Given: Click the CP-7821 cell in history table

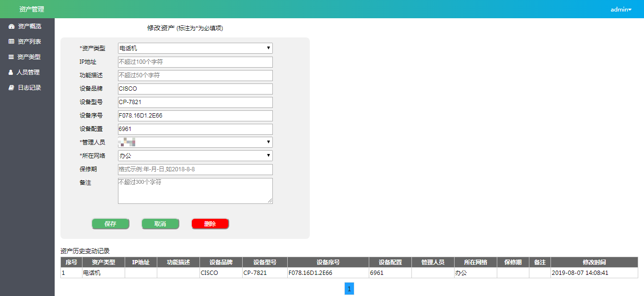Looking at the screenshot, I should (265, 272).
